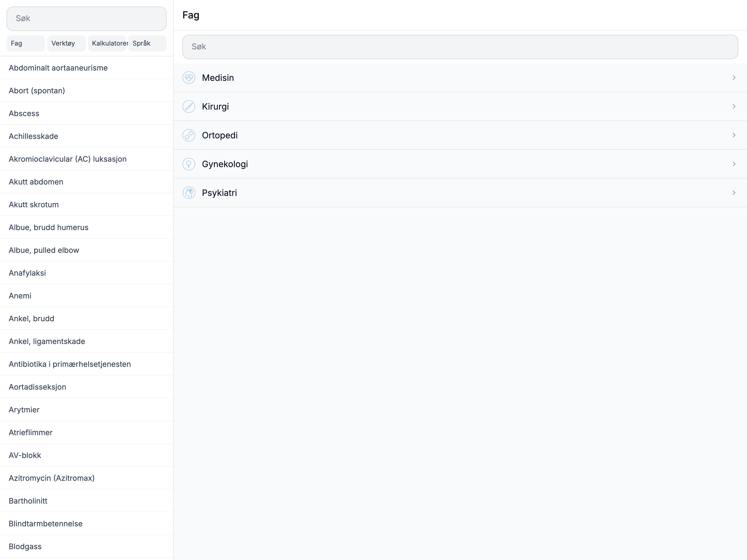Select Albue, pulled elbow
Viewport: 747px width, 560px height.
point(86,250)
